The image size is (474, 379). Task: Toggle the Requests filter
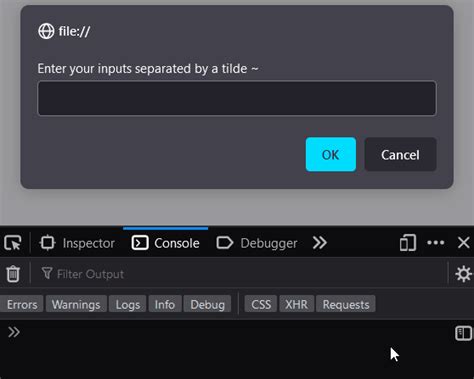346,304
